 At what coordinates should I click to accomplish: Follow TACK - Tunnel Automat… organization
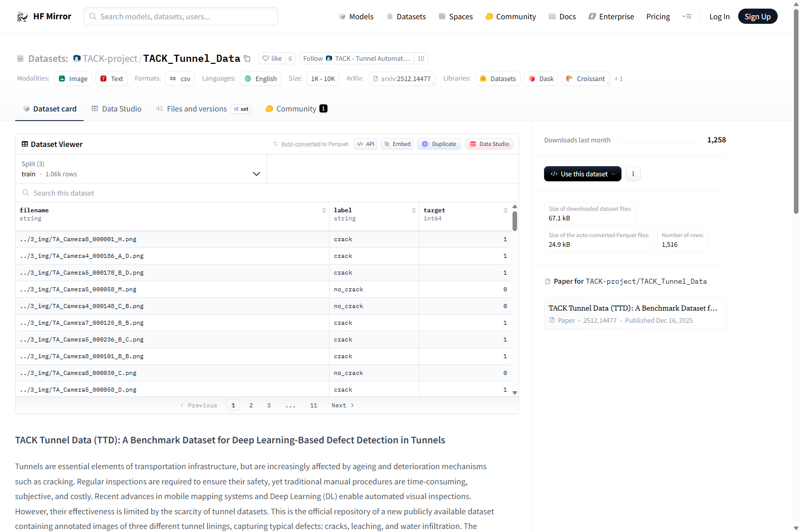click(356, 58)
